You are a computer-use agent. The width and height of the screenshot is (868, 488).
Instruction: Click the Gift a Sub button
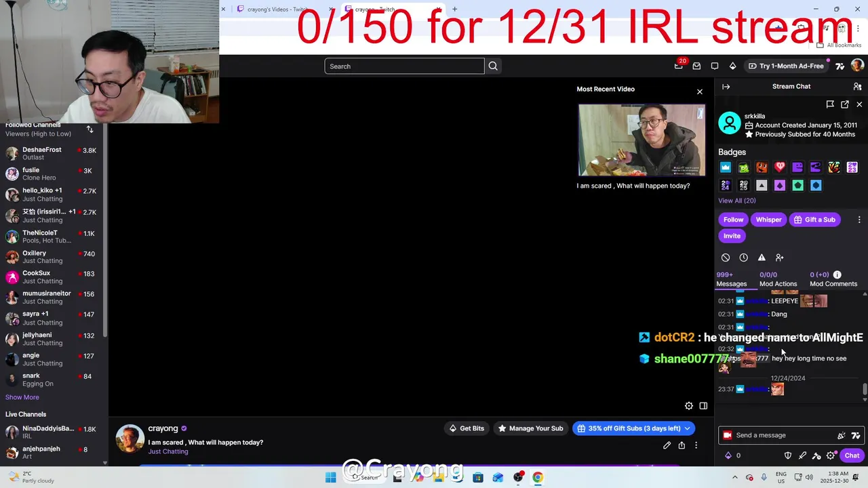point(814,220)
